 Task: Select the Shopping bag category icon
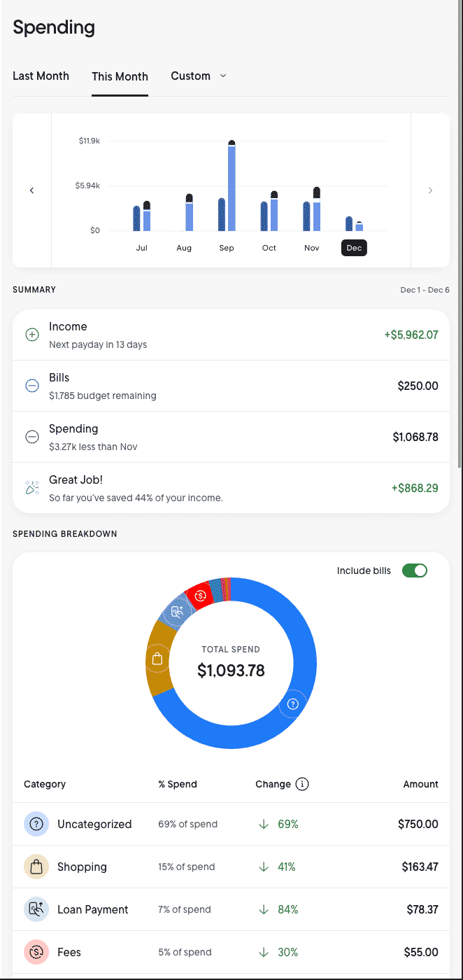pyautogui.click(x=36, y=867)
